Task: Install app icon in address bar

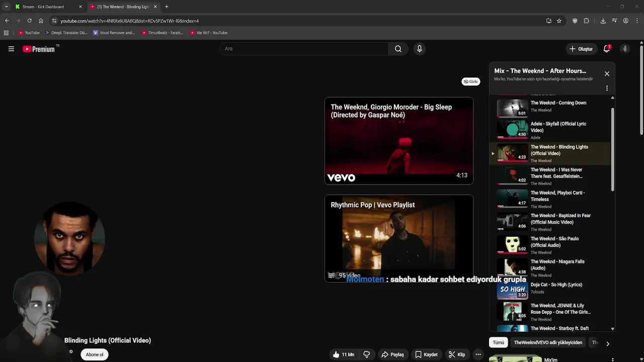Action: (x=548, y=21)
